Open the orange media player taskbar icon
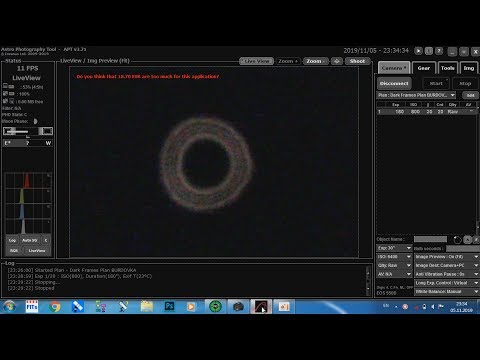 pyautogui.click(x=191, y=306)
